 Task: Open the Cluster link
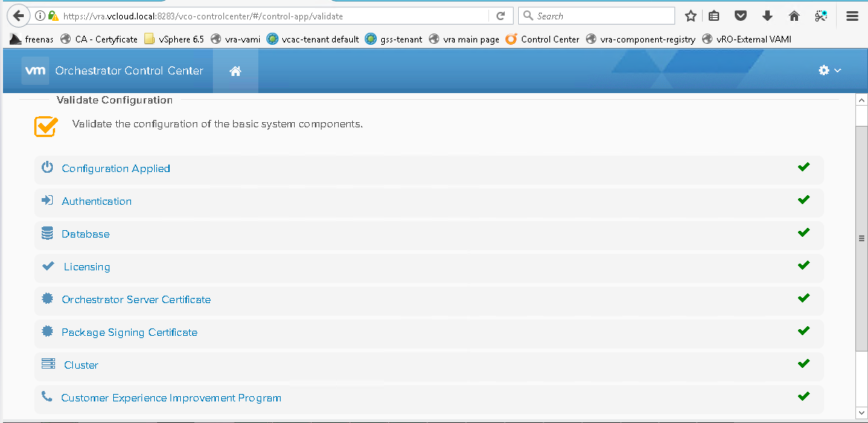[x=81, y=365]
